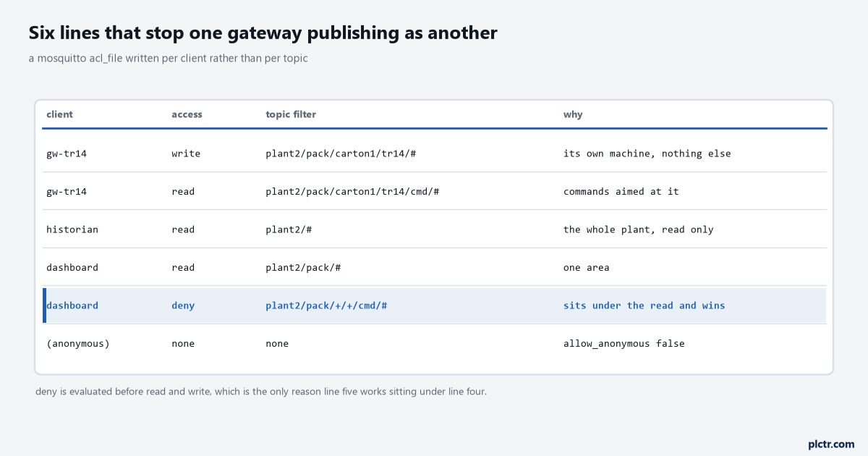Viewport: 868px width, 456px height.
Task: Select the "topic filter" column header
Action: click(x=291, y=114)
